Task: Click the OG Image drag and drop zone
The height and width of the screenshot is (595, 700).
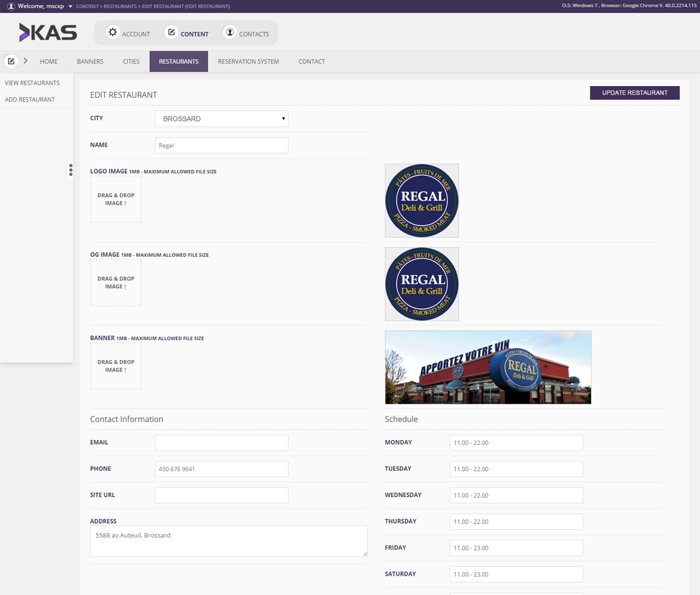Action: [116, 283]
